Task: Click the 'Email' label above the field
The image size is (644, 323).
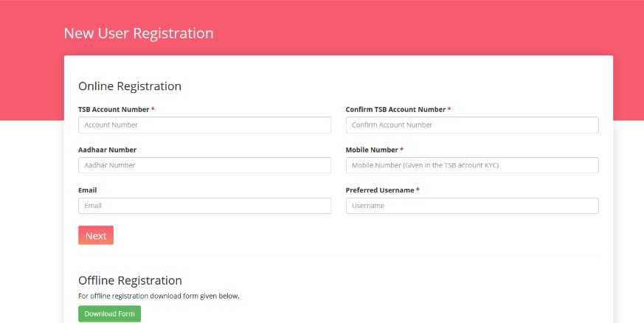Action: coord(87,190)
